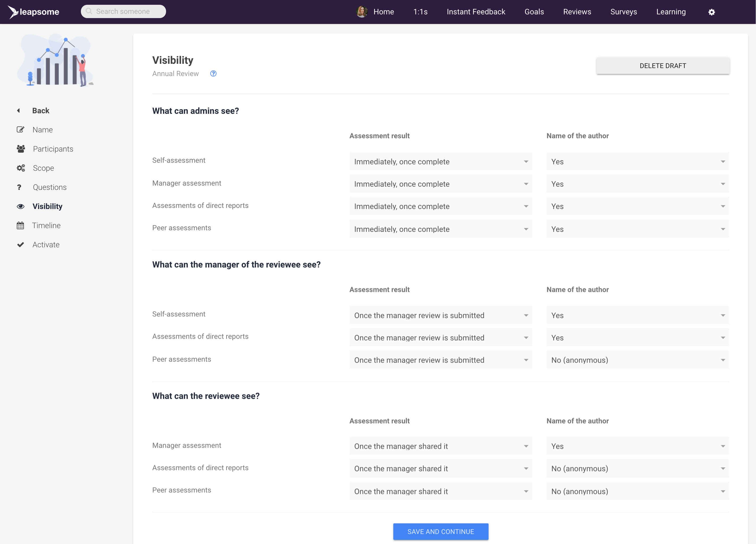Go to the Name step
The image size is (756, 544).
point(43,129)
